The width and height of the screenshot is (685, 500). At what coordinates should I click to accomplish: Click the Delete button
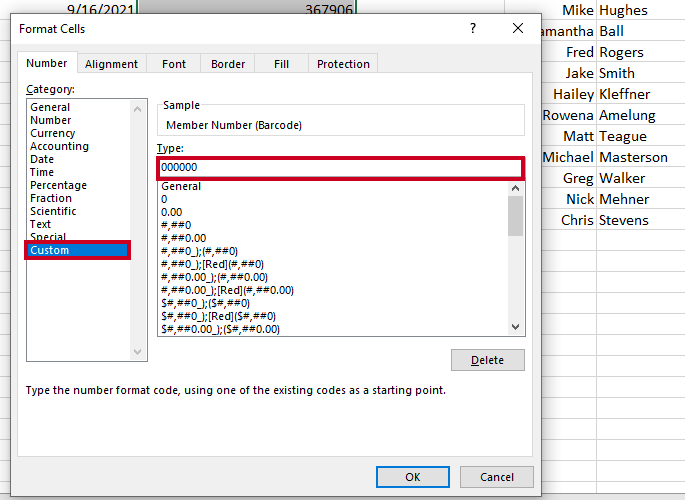point(488,360)
